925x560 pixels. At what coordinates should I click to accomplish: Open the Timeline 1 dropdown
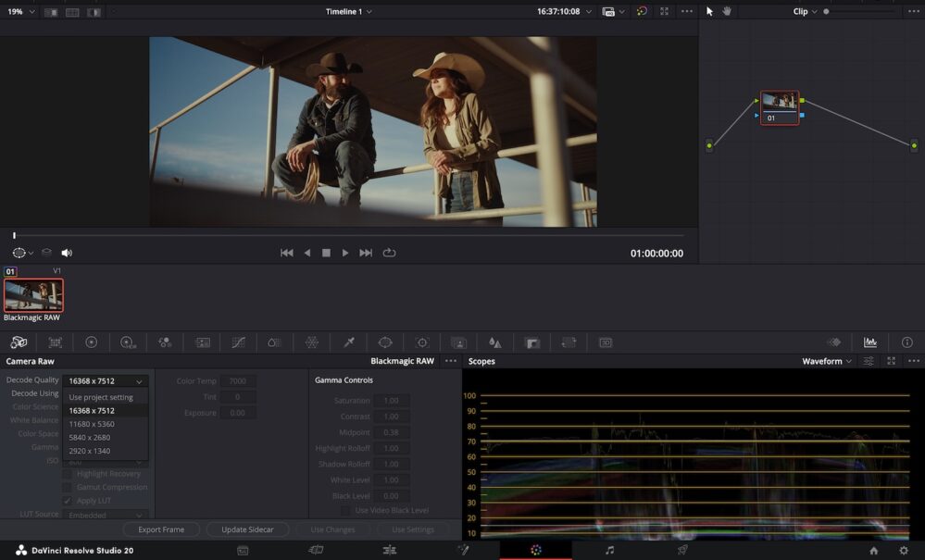coord(349,11)
